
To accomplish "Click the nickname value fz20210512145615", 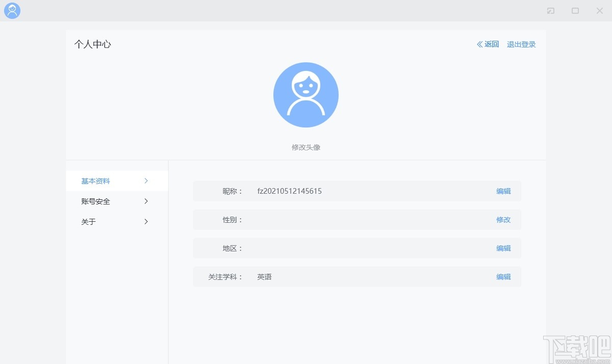I will pyautogui.click(x=289, y=191).
